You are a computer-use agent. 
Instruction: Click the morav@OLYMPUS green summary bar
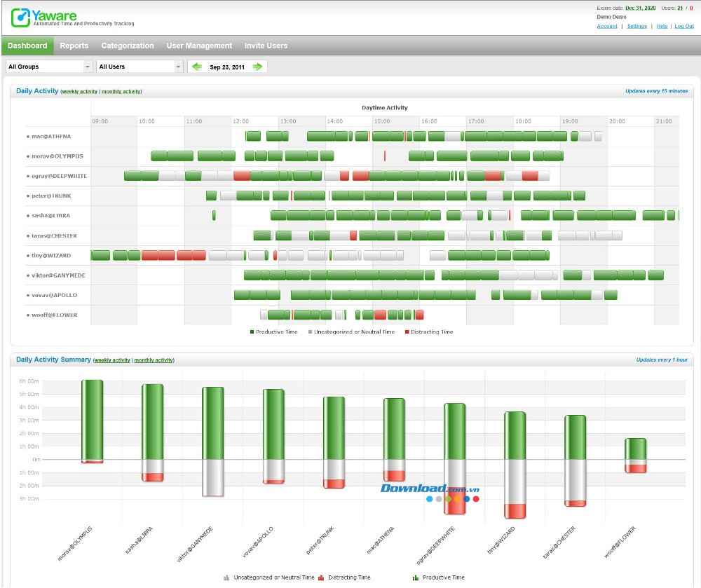tap(93, 419)
